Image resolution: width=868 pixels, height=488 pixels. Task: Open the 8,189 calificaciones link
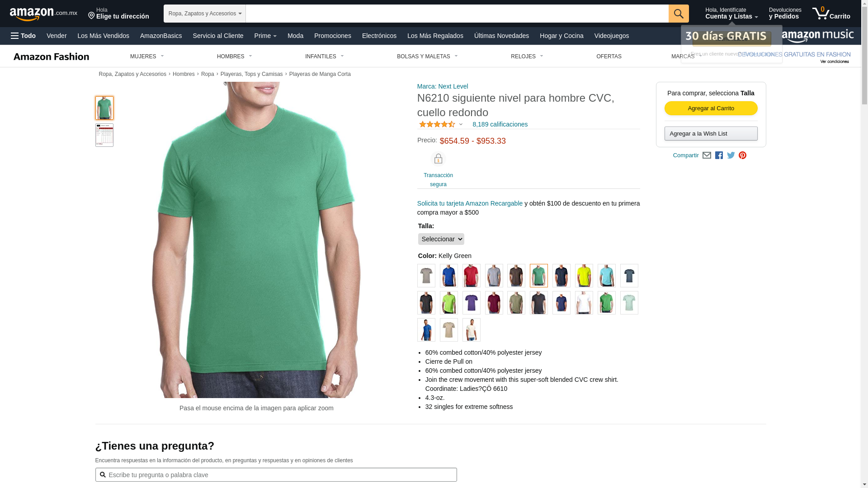coord(500,124)
